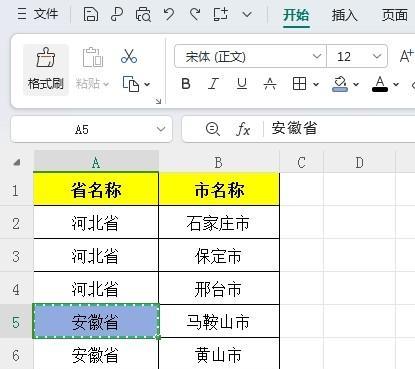The image size is (415, 369).
Task: Apply black font color
Action: pos(380,84)
